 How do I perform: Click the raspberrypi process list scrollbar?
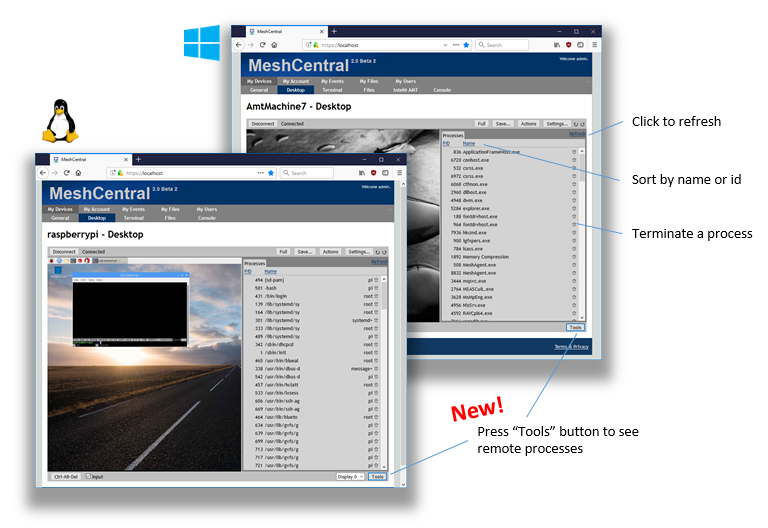click(384, 372)
